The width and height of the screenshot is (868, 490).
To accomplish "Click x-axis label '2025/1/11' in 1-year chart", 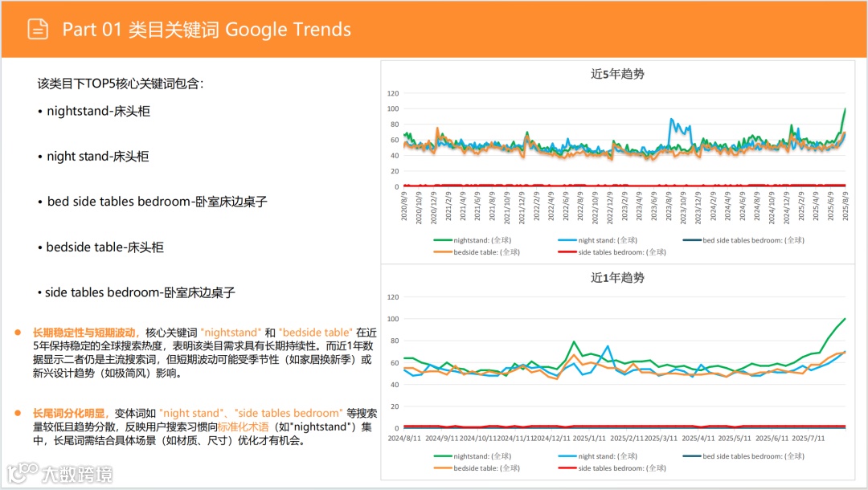I will coord(589,438).
